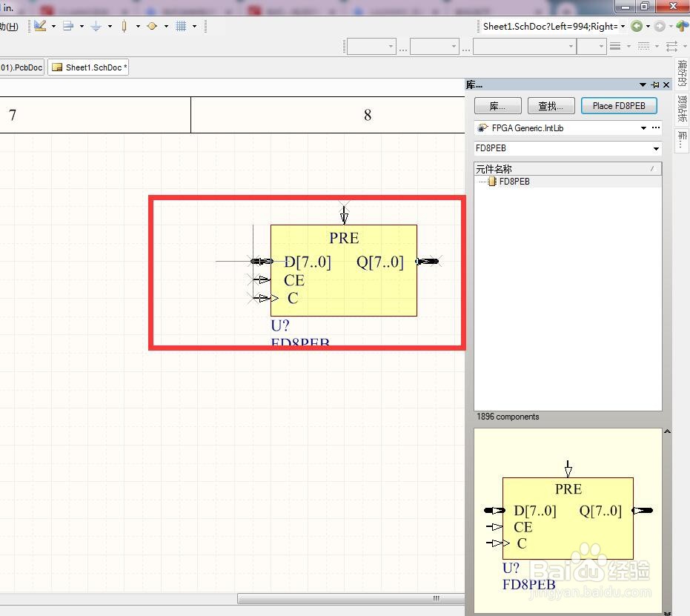The width and height of the screenshot is (690, 616).
Task: Open the 偏好的 side tab
Action: (682, 73)
